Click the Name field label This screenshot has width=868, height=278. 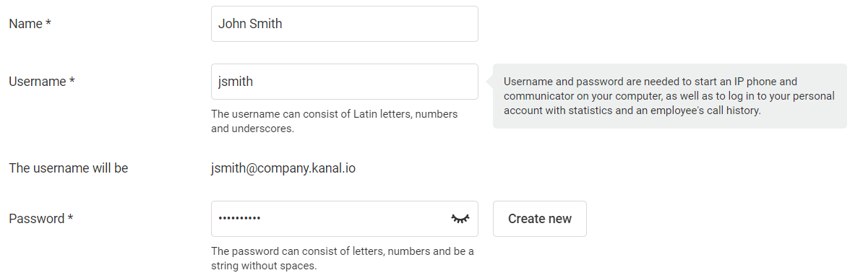30,24
